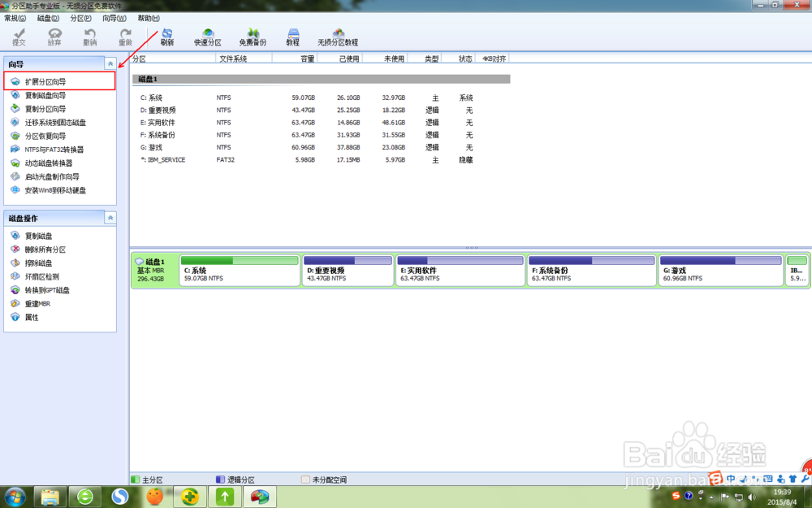
Task: Select 磁盘1 基本 MBR disk label
Action: pos(154,270)
